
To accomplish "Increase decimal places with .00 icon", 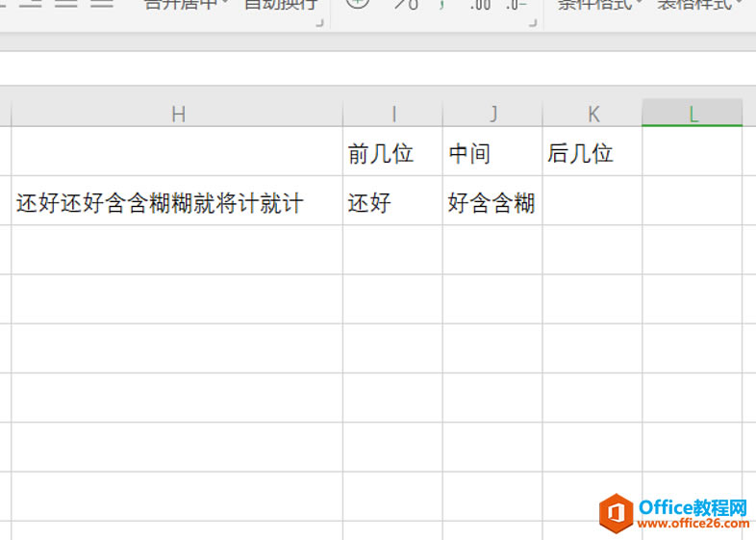I will point(480,5).
